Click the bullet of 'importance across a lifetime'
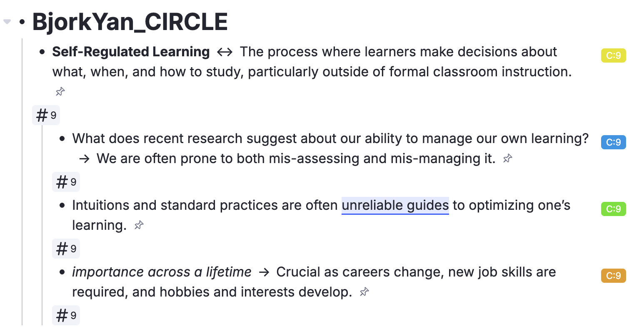 62,272
